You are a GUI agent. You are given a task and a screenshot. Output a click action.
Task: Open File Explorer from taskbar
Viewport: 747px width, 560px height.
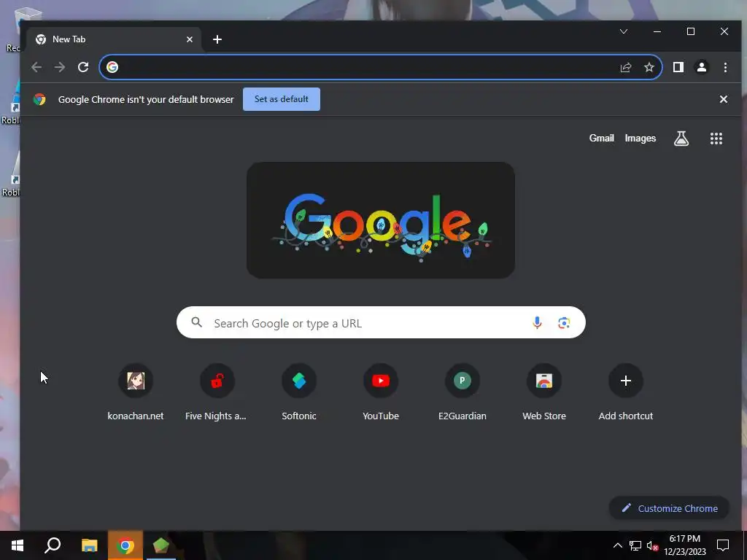click(x=89, y=545)
